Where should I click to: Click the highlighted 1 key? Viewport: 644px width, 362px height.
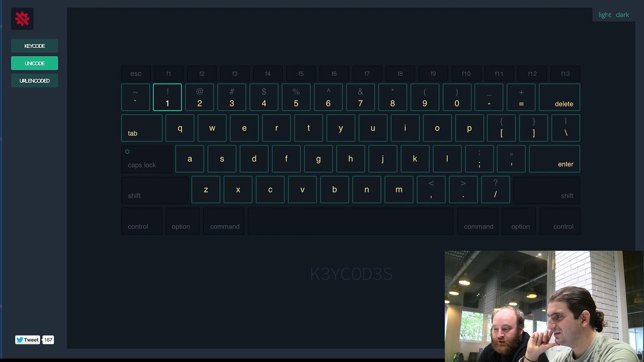click(168, 97)
